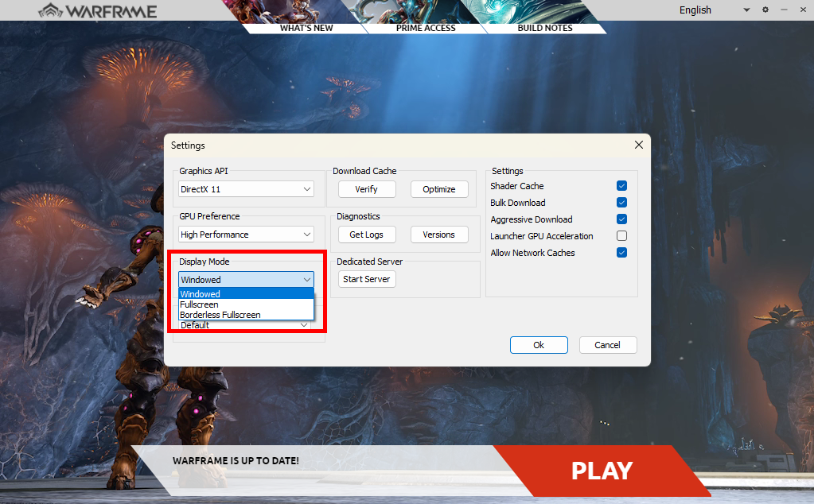Viewport: 814px width, 504px height.
Task: Switch to Prime Access tab
Action: pyautogui.click(x=426, y=28)
